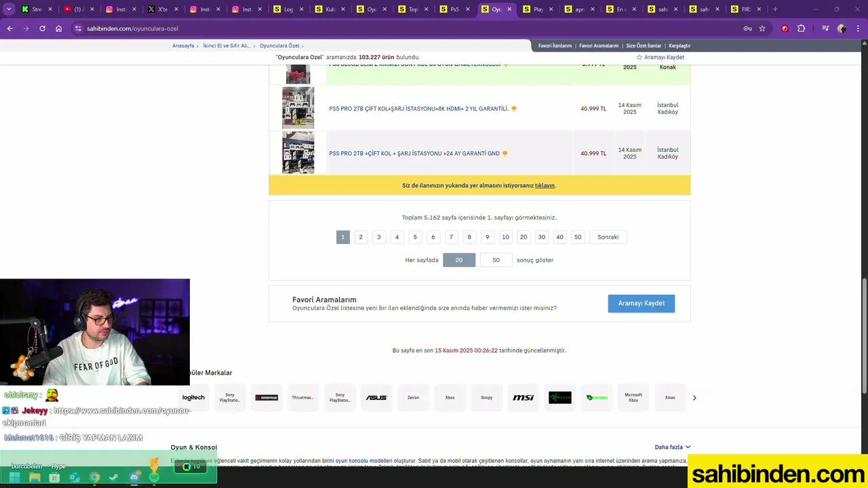The width and height of the screenshot is (868, 488).
Task: Open the Chrome profile avatar
Action: click(x=842, y=28)
